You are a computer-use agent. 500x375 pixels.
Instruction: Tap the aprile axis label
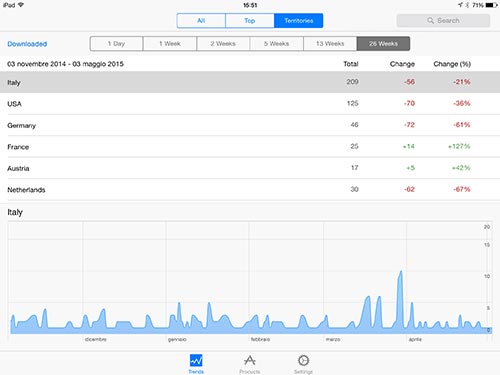click(x=415, y=339)
